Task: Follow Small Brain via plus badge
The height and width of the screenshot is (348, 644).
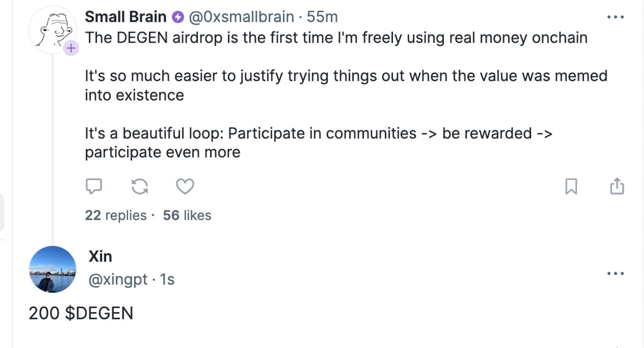Action: coord(71,48)
